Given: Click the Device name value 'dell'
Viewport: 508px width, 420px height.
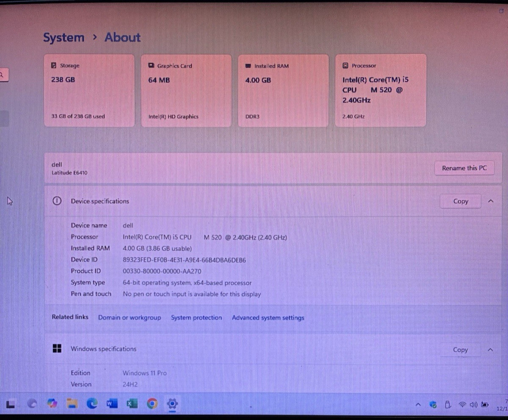Looking at the screenshot, I should (x=128, y=225).
